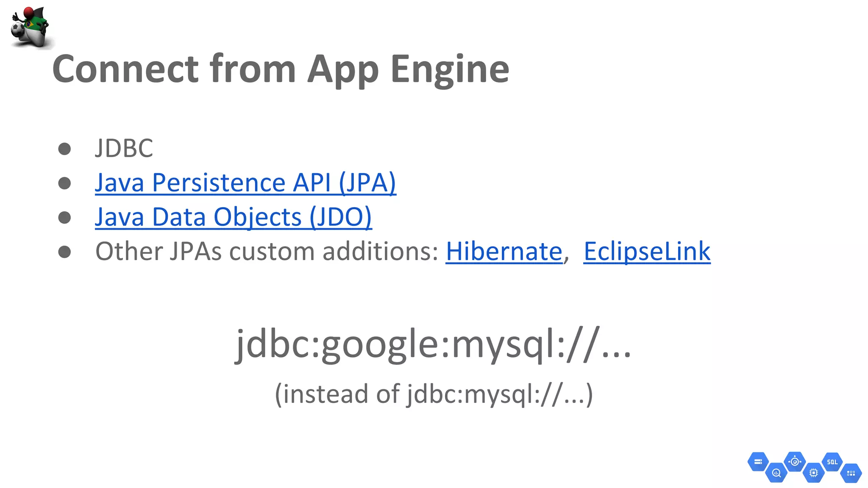Click the App Engine hexagon icon
The width and height of the screenshot is (868, 488).
coord(795,462)
